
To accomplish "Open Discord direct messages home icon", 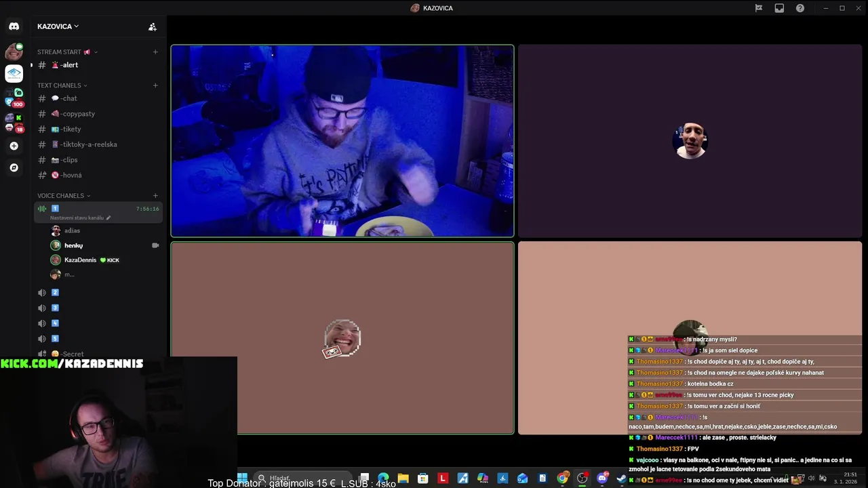I will pos(14,26).
